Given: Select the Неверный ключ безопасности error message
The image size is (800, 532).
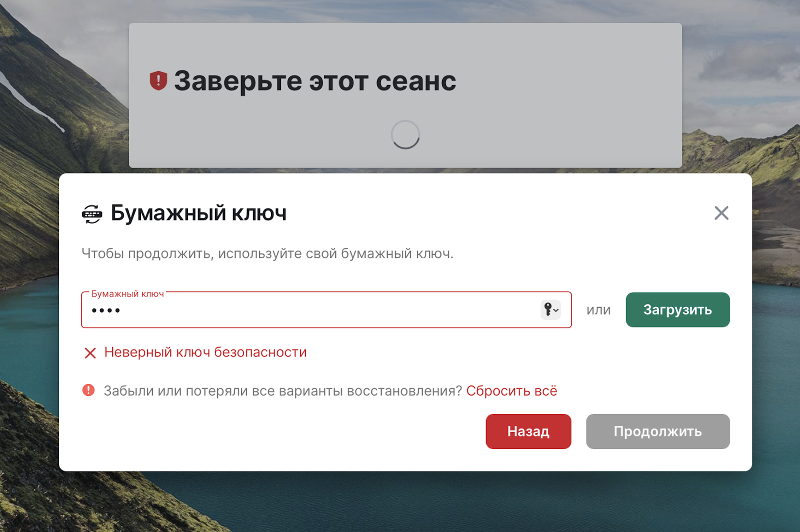Looking at the screenshot, I should point(205,352).
